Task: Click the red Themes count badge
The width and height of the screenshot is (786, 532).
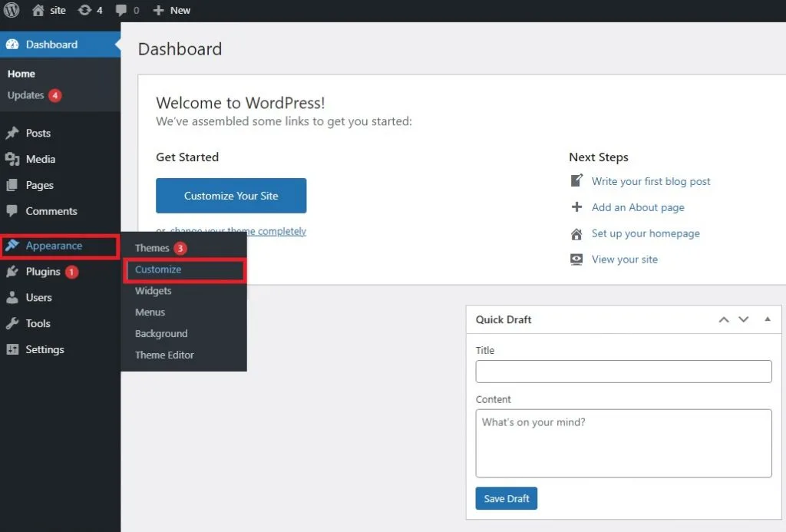Action: click(x=180, y=248)
